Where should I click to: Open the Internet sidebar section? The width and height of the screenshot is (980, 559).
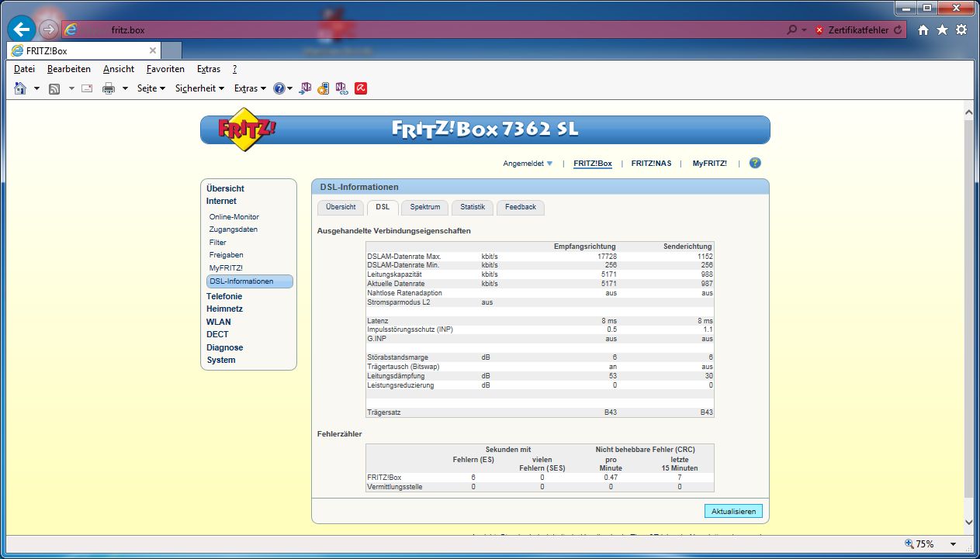[x=221, y=201]
